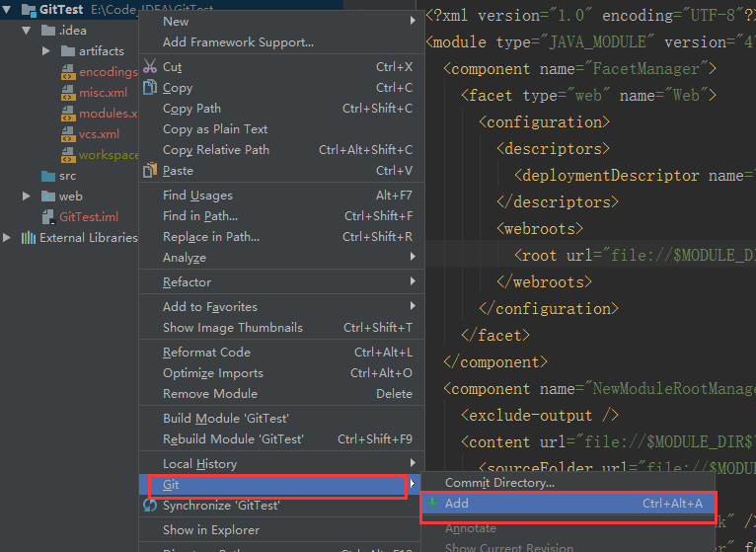The image size is (756, 552).
Task: Collapse the .idea folder tree node
Action: click(x=27, y=31)
